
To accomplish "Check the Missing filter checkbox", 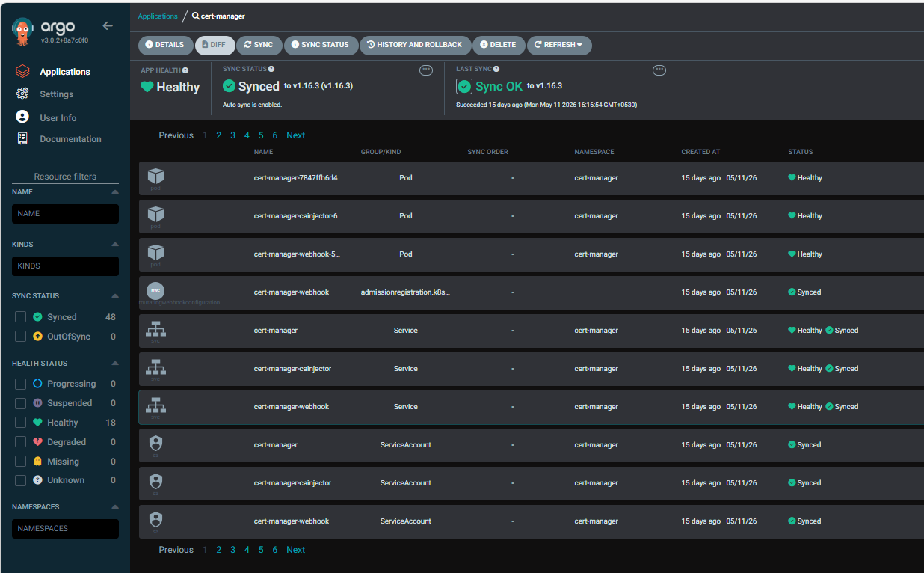I will pyautogui.click(x=20, y=462).
